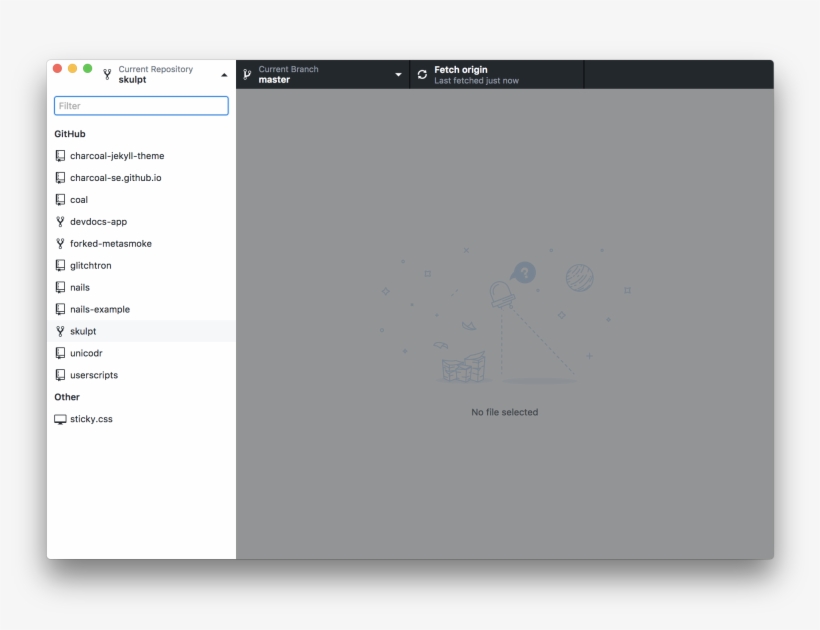The height and width of the screenshot is (630, 820).
Task: Select the charcoal-se.github.io repository
Action: pyautogui.click(x=141, y=178)
